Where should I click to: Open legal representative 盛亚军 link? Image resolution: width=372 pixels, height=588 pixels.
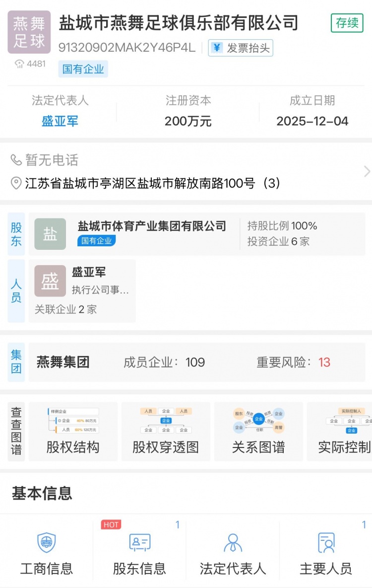coord(60,121)
